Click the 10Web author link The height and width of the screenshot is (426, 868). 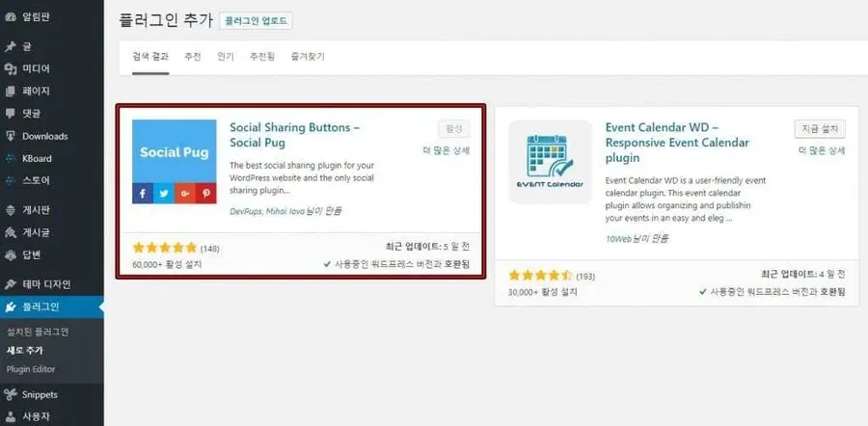click(x=619, y=238)
